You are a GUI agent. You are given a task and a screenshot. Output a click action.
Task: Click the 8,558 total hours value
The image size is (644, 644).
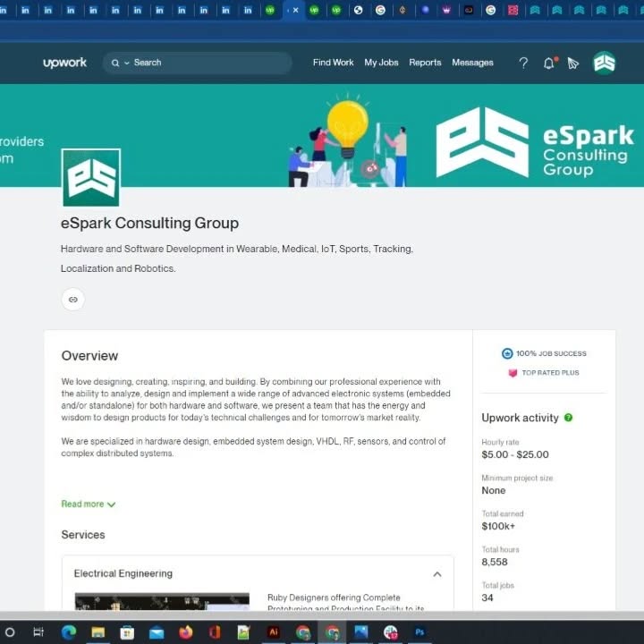(x=495, y=563)
